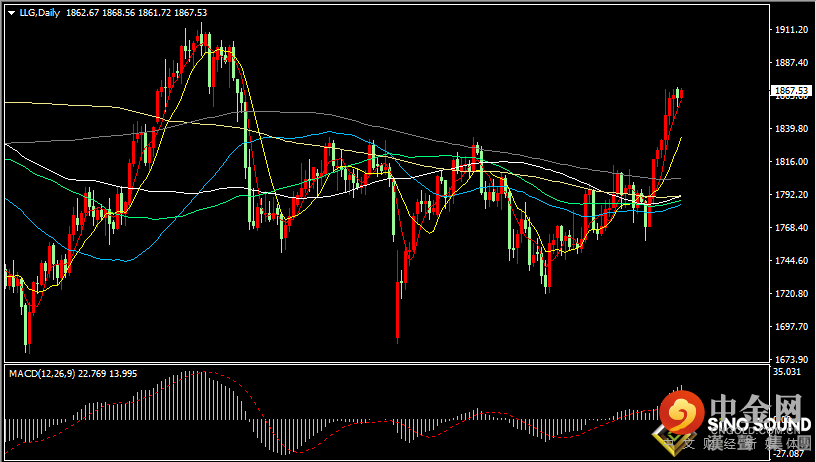This screenshot has height=462, width=816.
Task: Click the 1673.90 price axis label
Action: [791, 359]
